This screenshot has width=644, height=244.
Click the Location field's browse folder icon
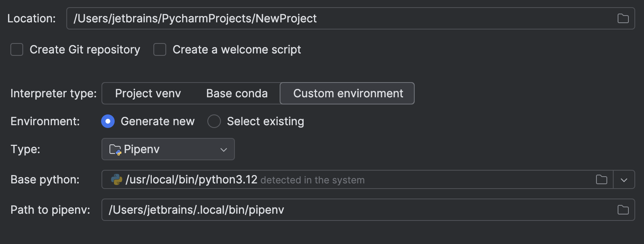point(623,18)
